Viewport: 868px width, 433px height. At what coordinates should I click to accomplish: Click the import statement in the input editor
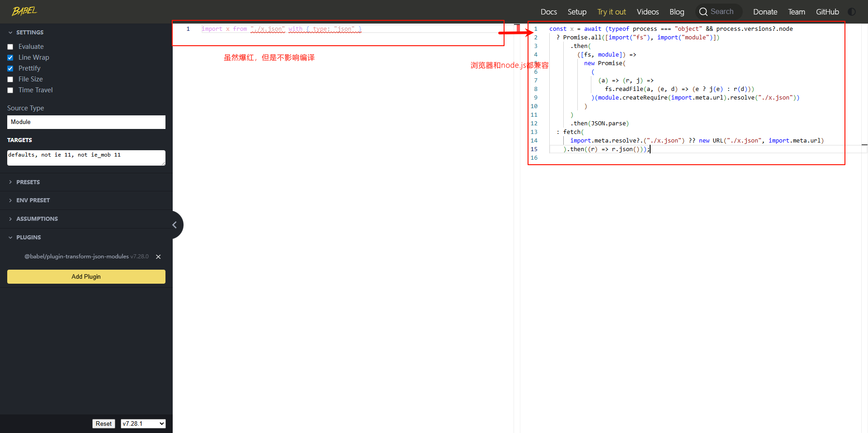(x=281, y=29)
